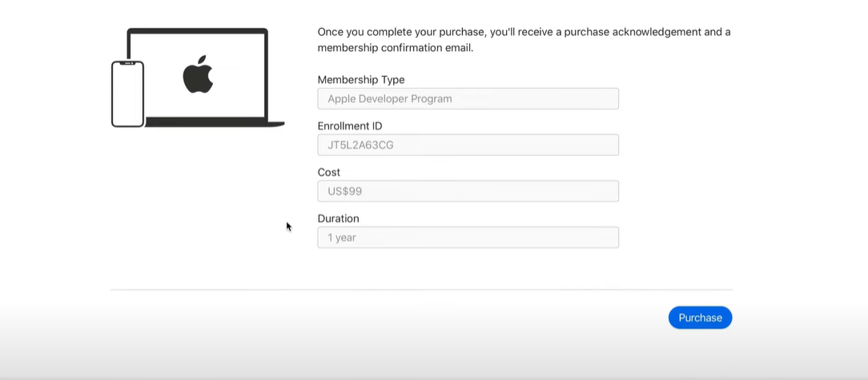
Task: Click the Membership Type field
Action: [x=468, y=98]
